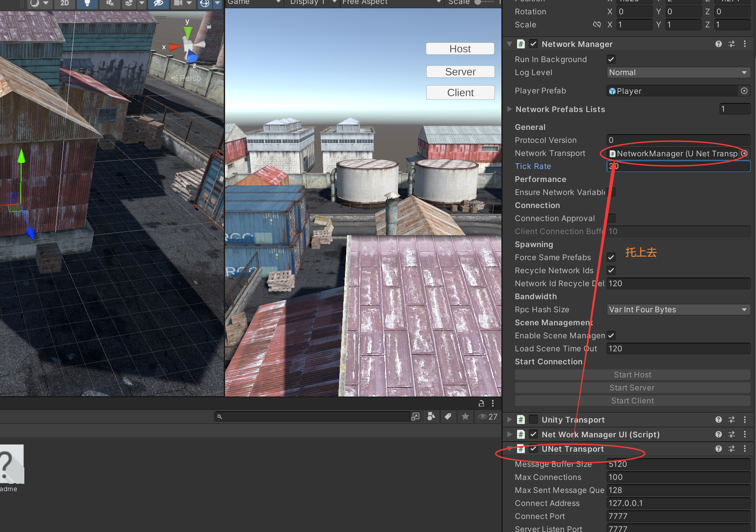
Task: Click Load Scene Time Out field
Action: coord(678,349)
